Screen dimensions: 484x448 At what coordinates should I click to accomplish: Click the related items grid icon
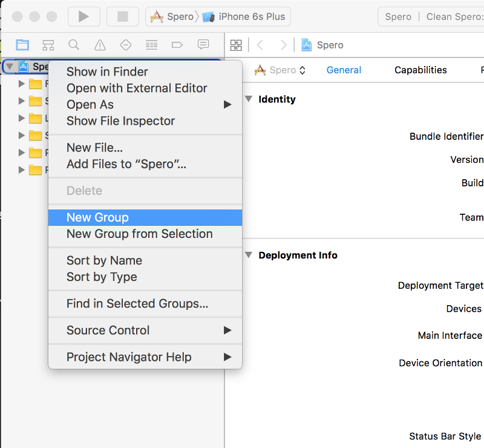[x=236, y=45]
